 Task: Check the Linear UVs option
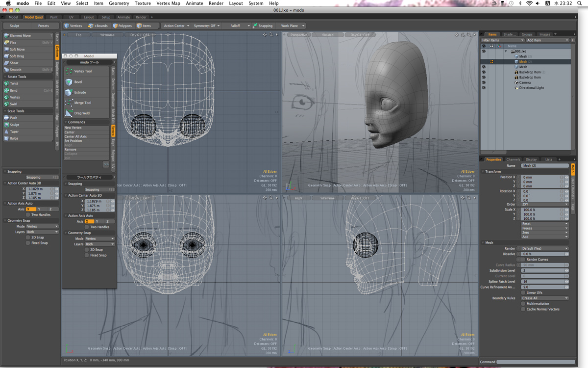coord(523,292)
